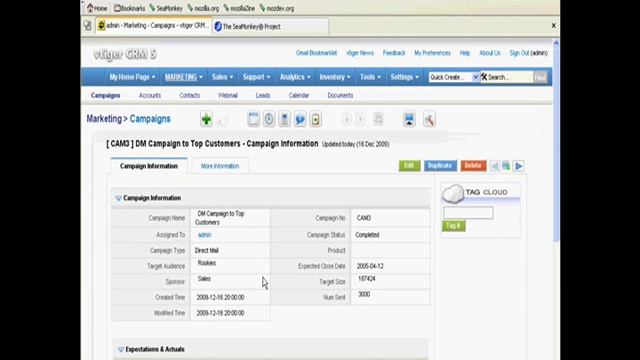Open vtiger News link
This screenshot has height=360, width=640.
coord(360,53)
